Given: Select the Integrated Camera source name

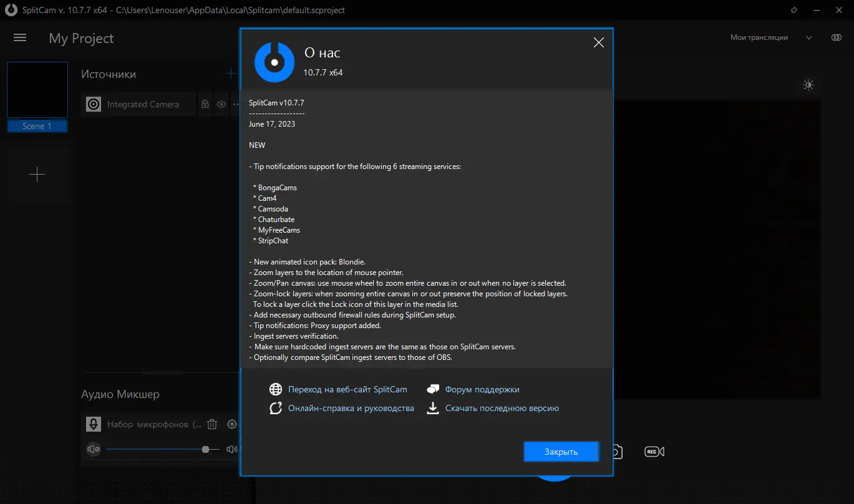Looking at the screenshot, I should point(143,104).
